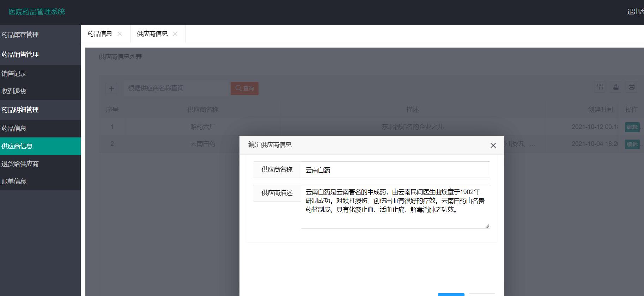Click the 根据供应商名称查询 search field
Viewport: 644px width, 296px height.
176,88
